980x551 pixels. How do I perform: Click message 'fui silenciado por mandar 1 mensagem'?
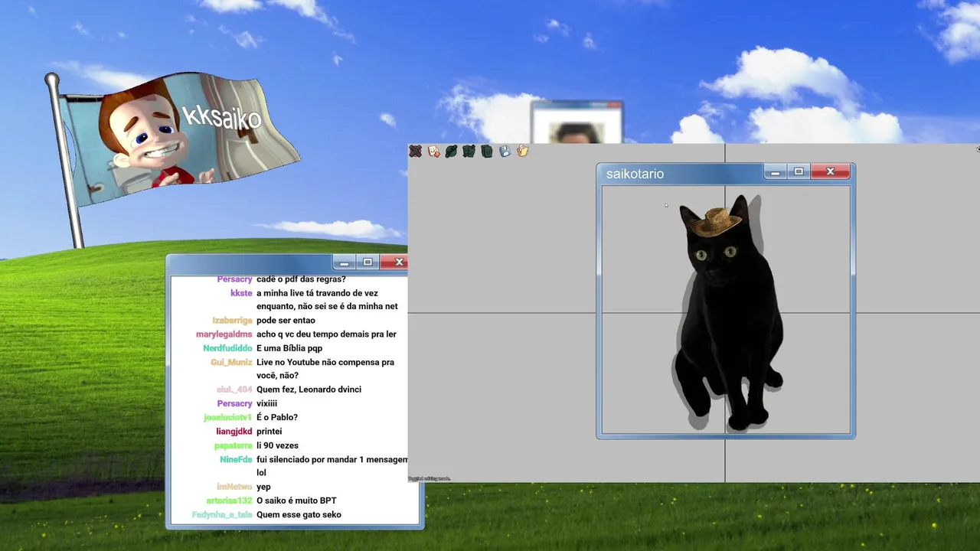pyautogui.click(x=332, y=459)
